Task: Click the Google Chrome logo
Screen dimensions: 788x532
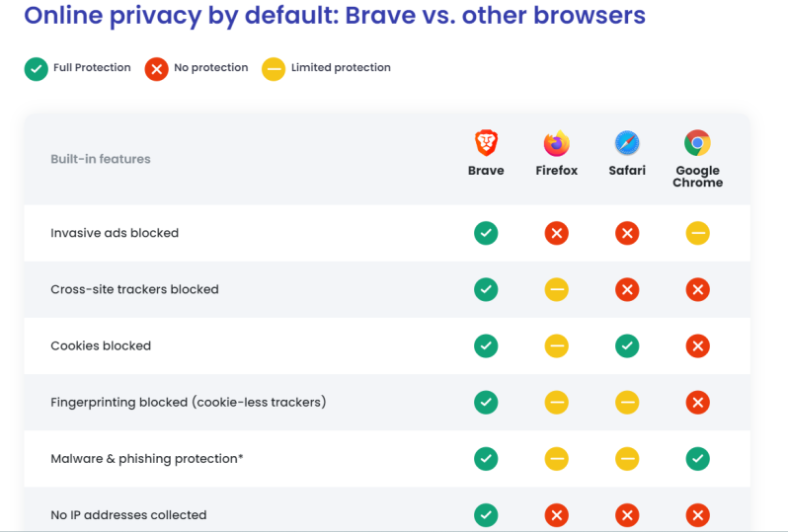Action: coord(697,143)
